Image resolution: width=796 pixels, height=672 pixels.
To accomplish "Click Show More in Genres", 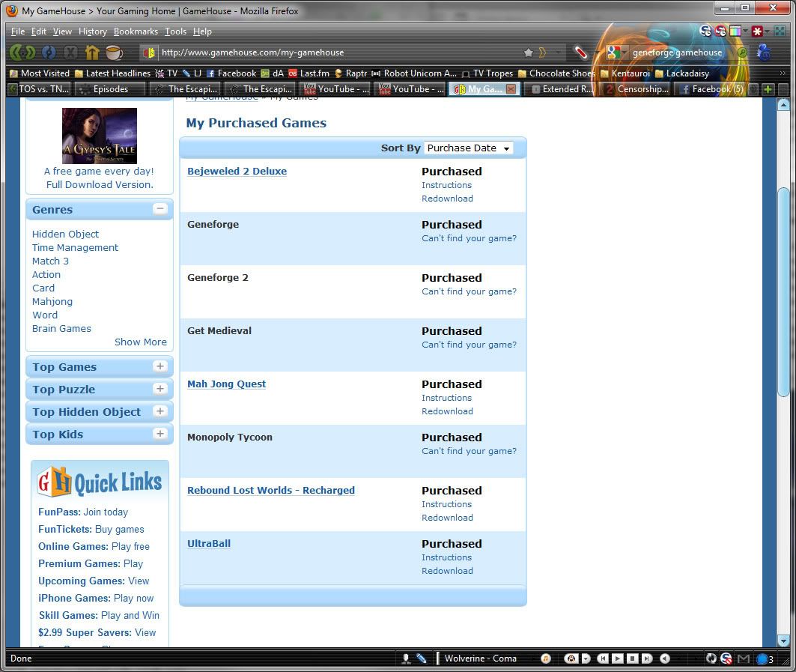I will 141,342.
